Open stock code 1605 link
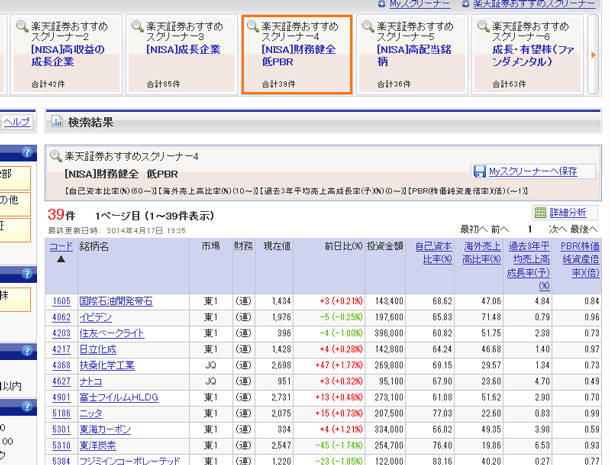Image resolution: width=610 pixels, height=465 pixels. pos(61,301)
